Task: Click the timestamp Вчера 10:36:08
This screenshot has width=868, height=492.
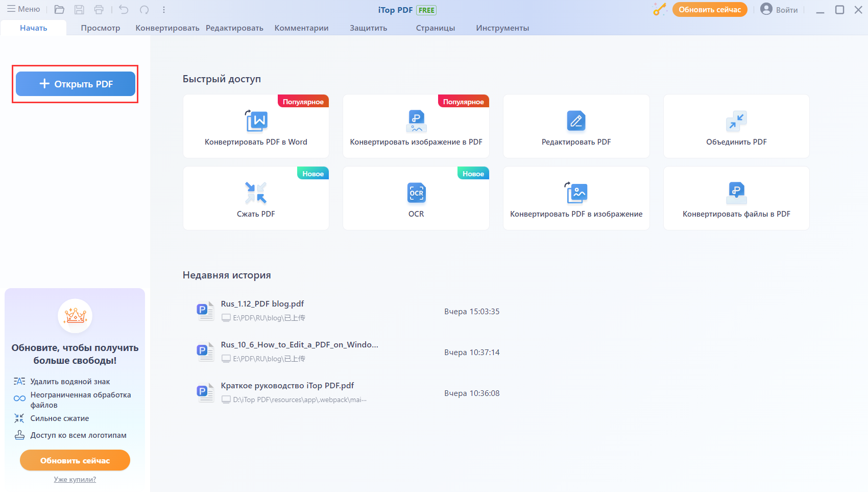Action: click(472, 393)
